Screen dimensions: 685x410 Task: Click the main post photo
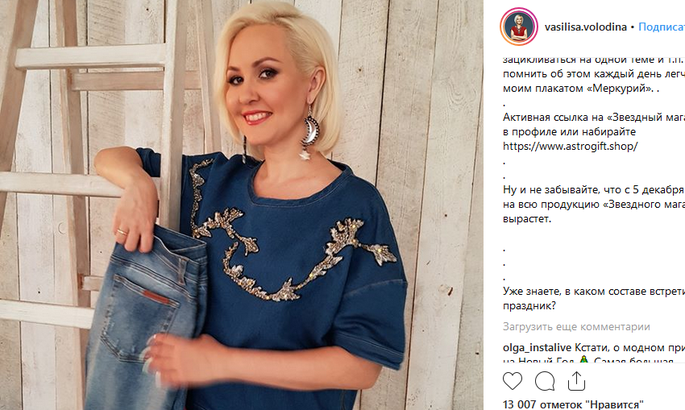coord(242,205)
